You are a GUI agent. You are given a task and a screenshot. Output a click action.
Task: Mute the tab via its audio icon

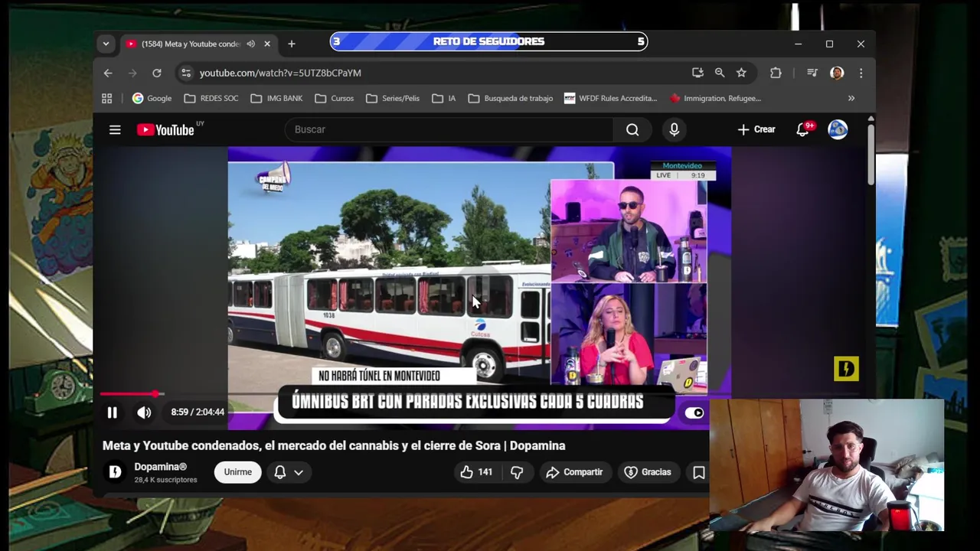[250, 44]
